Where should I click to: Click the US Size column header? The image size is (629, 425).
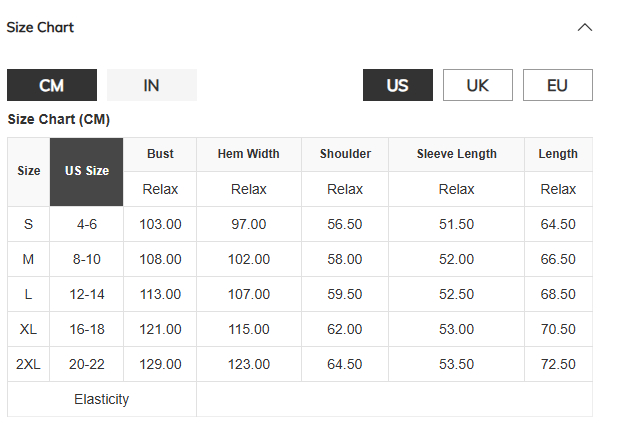pos(87,171)
